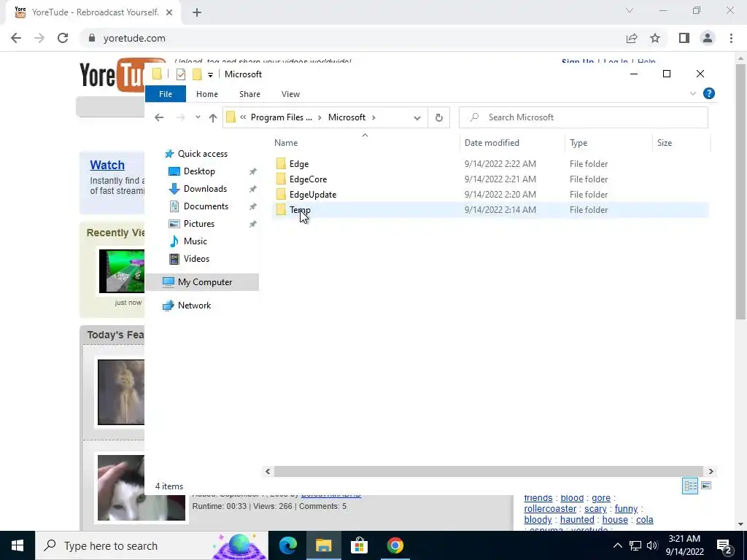
Task: Open Downloads in navigation pane
Action: [x=205, y=189]
